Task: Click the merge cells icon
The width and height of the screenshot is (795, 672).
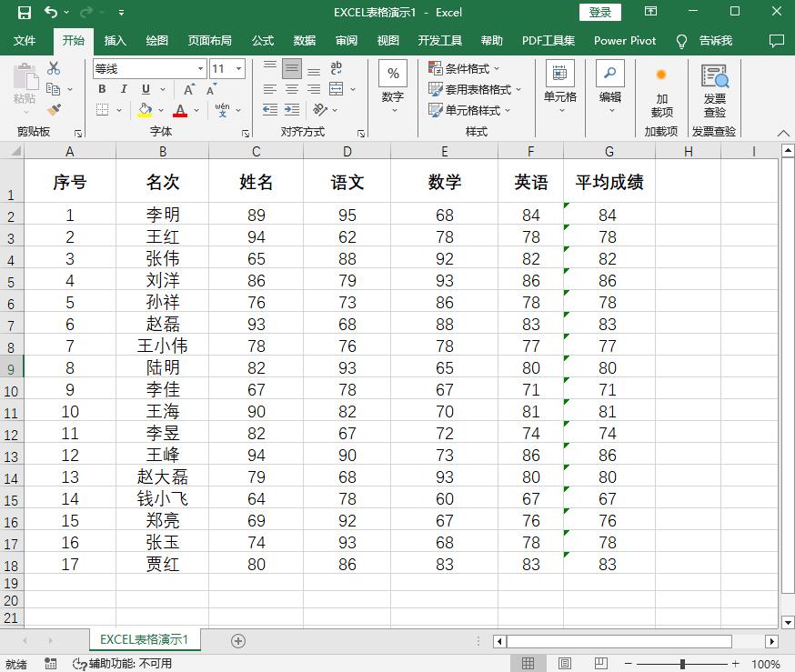Action: [337, 90]
